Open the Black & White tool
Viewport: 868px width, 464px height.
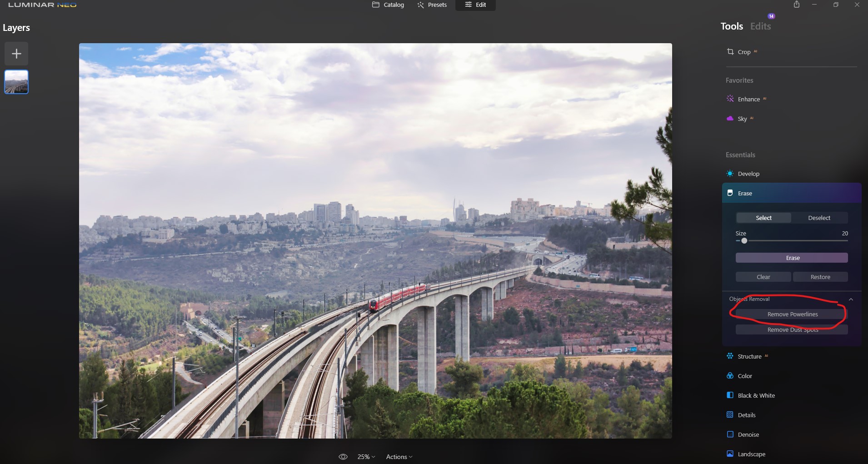755,395
